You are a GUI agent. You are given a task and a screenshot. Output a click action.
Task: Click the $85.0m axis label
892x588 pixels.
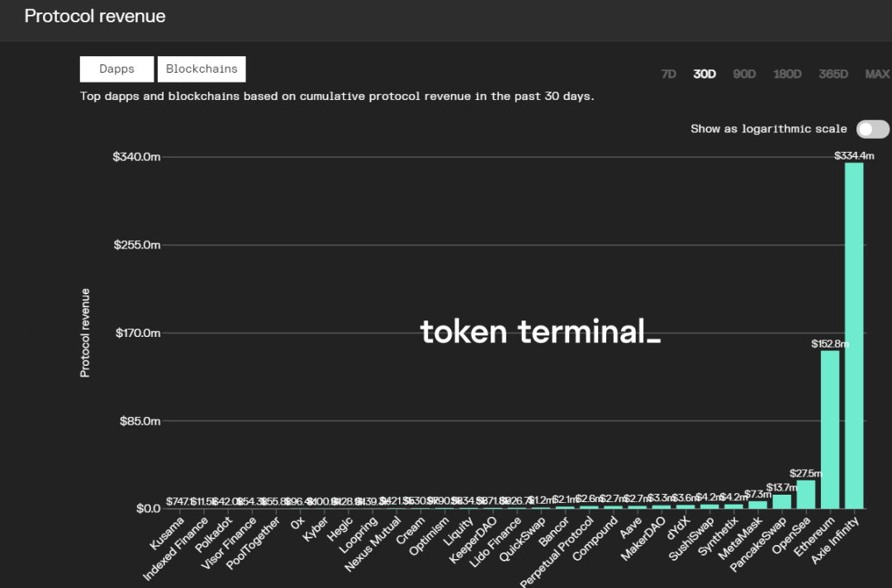click(140, 421)
